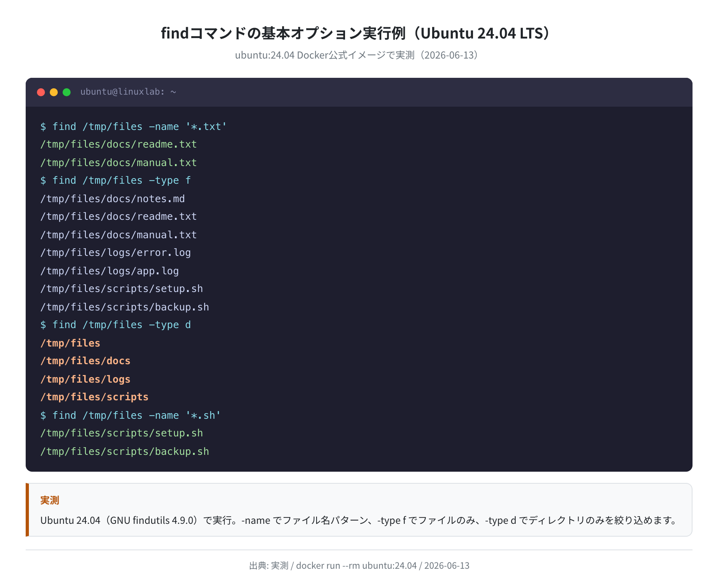Select the command 'find /tmp/files -type f'
Screen dimensions: 719x588
(x=116, y=180)
